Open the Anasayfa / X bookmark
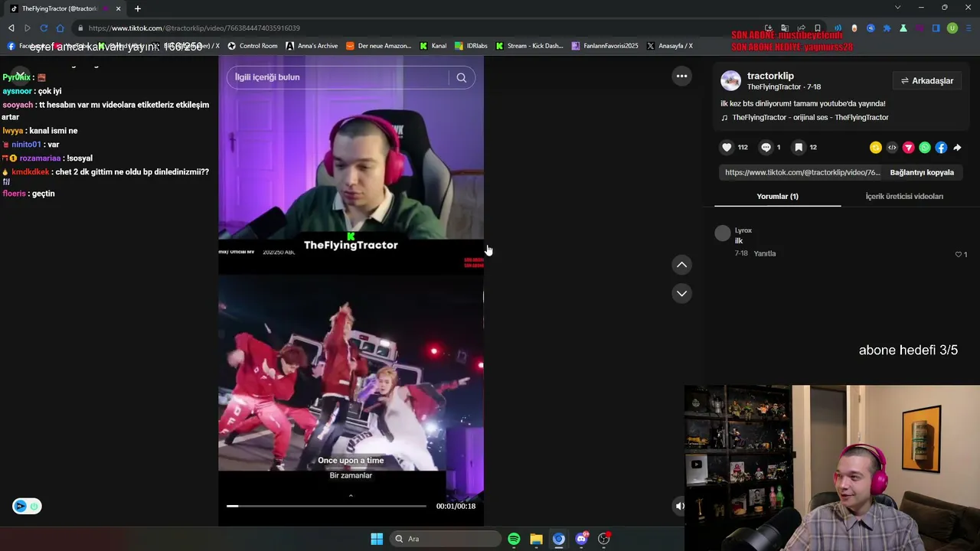This screenshot has width=980, height=551. click(x=670, y=46)
